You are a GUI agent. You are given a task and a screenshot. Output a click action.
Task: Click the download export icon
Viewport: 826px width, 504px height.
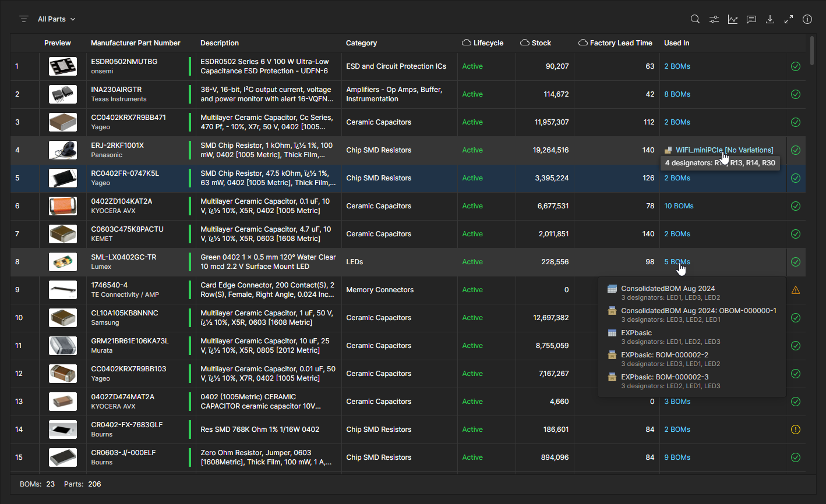pyautogui.click(x=770, y=19)
